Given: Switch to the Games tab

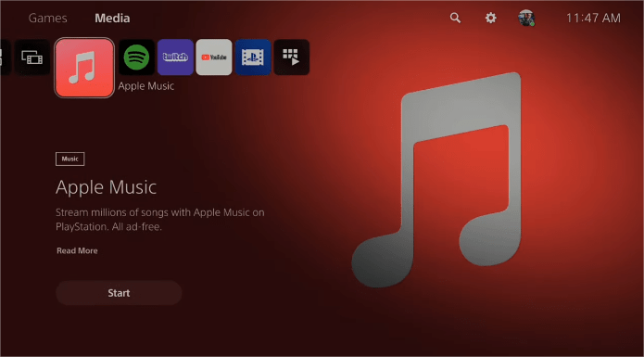Looking at the screenshot, I should coord(47,18).
